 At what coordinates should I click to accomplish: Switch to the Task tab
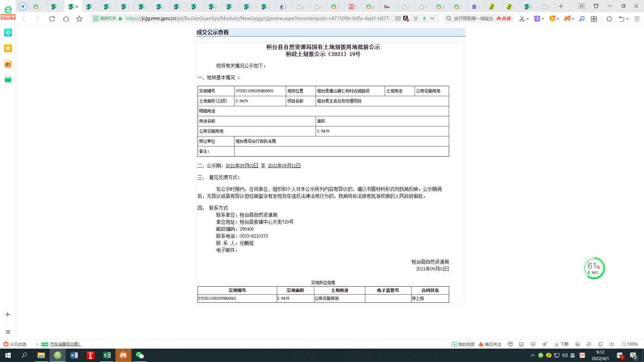click(387, 7)
